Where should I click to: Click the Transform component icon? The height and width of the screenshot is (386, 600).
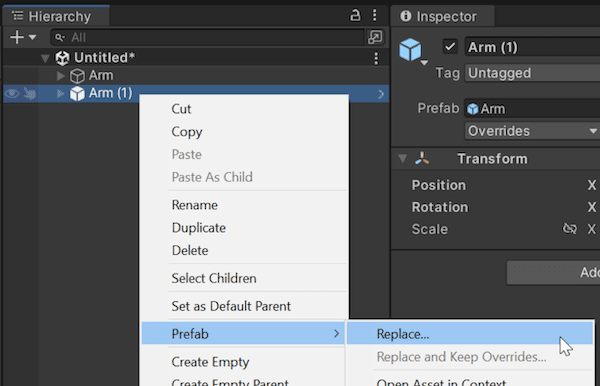422,158
